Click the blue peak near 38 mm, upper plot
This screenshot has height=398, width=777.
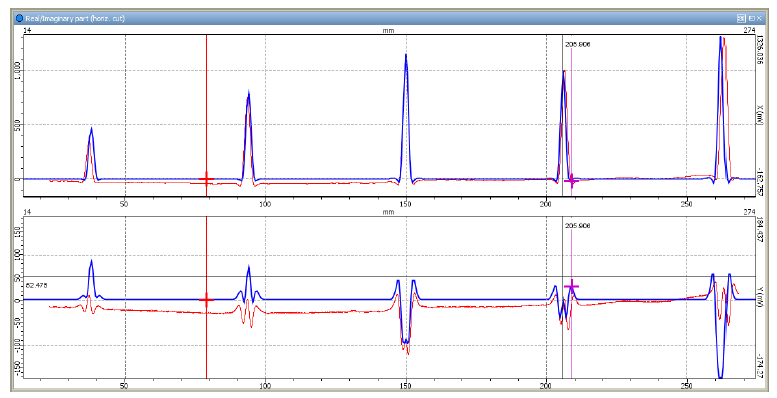[x=91, y=129]
